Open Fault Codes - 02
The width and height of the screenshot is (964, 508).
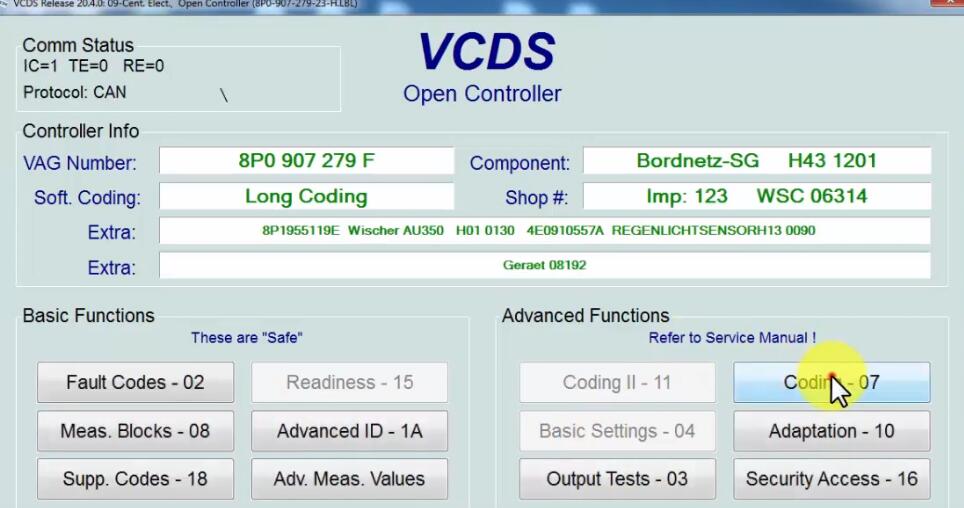pyautogui.click(x=135, y=383)
